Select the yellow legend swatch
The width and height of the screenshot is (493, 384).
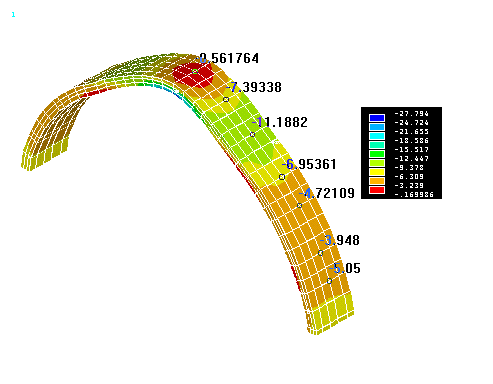click(x=377, y=172)
